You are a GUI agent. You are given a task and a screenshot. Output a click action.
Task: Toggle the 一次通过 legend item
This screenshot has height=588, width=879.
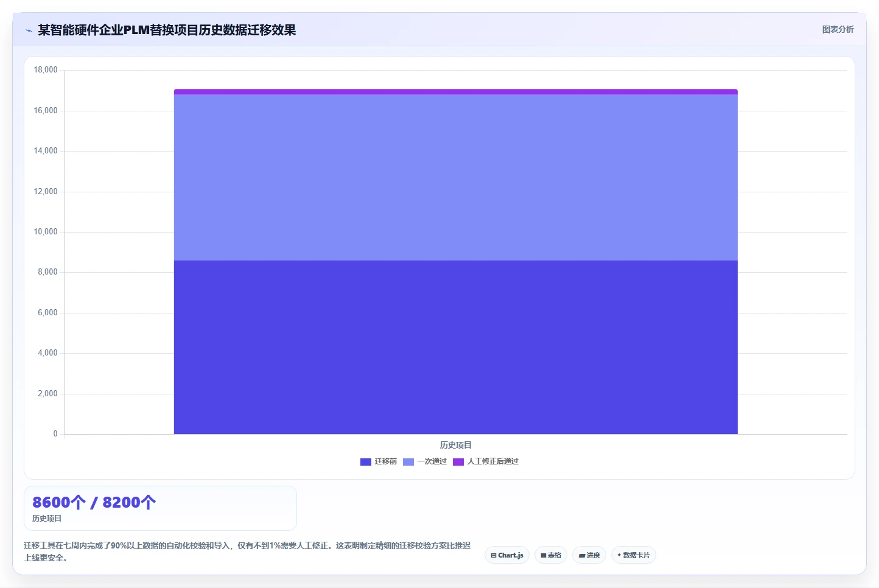pyautogui.click(x=424, y=461)
